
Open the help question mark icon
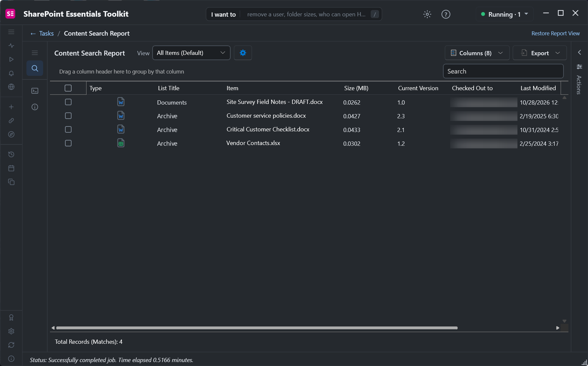(x=446, y=14)
